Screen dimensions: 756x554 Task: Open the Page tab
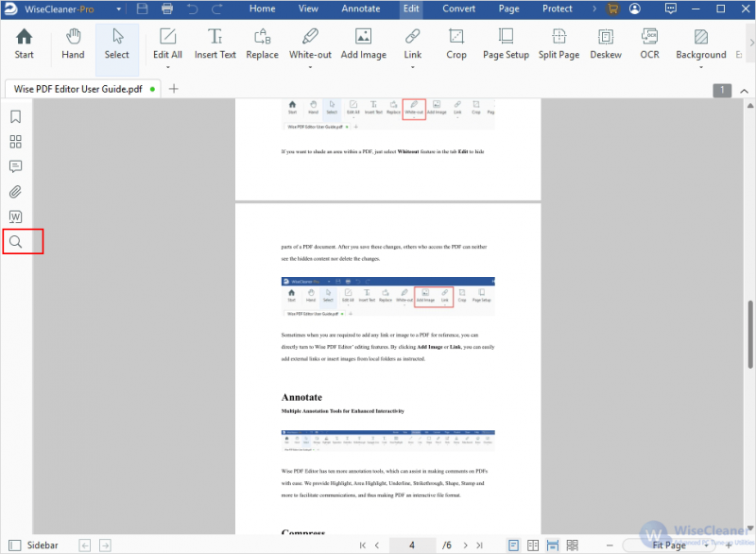pos(508,9)
